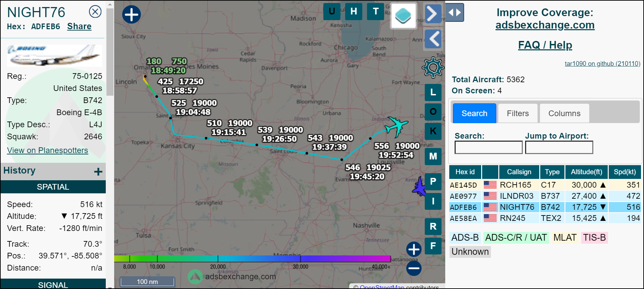Focus the Jump to Airport input field

(x=559, y=147)
